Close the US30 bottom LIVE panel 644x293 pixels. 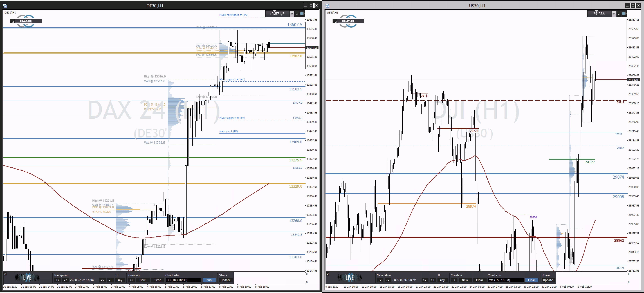[x=327, y=274]
